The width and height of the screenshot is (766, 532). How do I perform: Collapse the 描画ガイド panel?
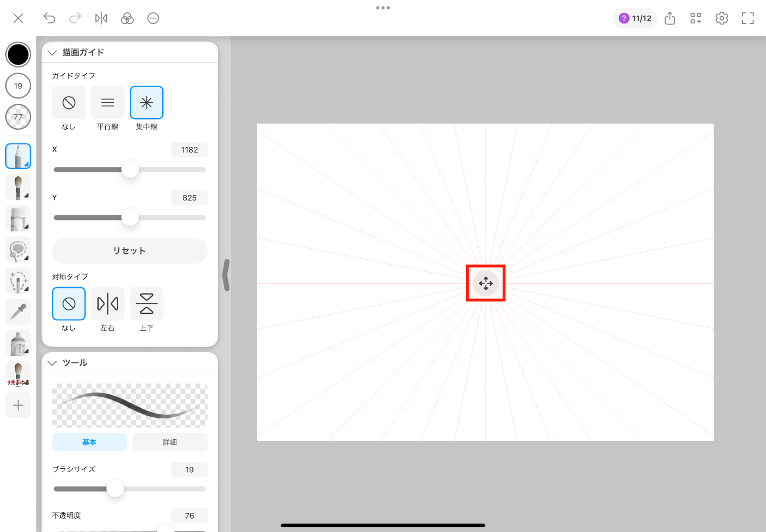coord(52,52)
